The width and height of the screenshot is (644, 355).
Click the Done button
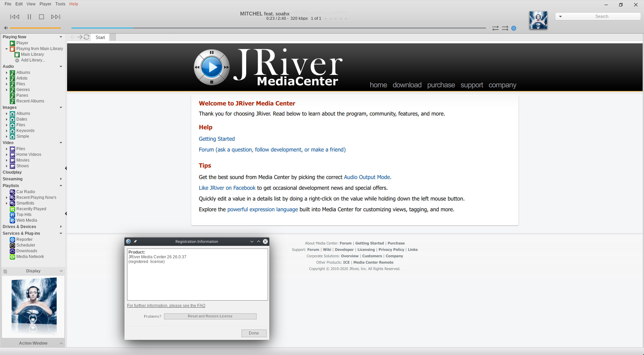[254, 333]
